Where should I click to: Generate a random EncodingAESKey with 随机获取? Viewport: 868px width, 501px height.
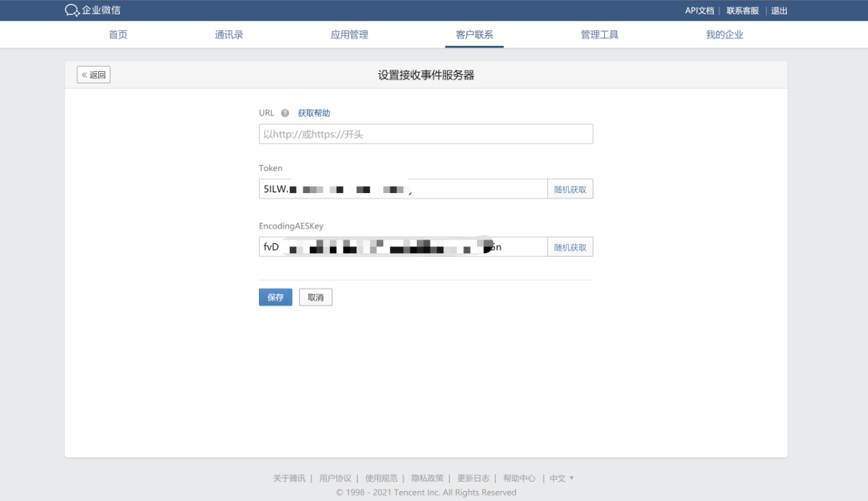pyautogui.click(x=570, y=248)
